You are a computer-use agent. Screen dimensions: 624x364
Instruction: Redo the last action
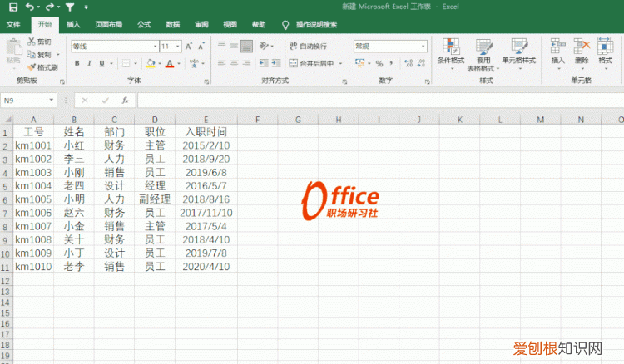point(50,7)
